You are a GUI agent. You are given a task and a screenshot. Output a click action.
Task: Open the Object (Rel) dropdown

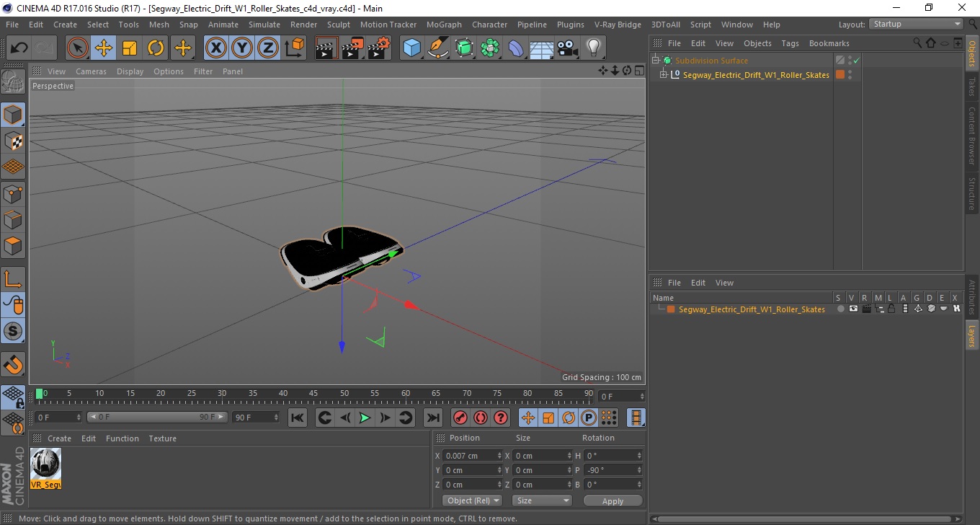pos(472,500)
